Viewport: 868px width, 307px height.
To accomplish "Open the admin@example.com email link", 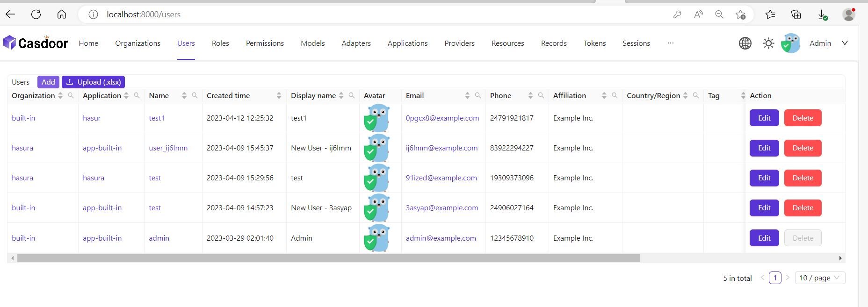I will [x=441, y=238].
